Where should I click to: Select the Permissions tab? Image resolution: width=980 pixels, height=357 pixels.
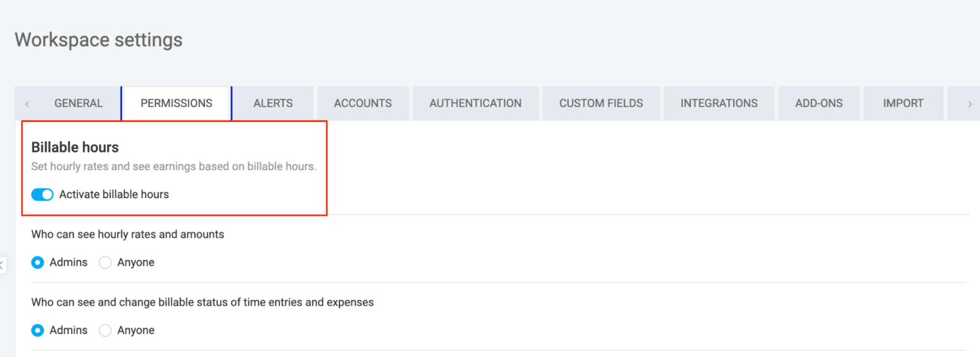(x=176, y=103)
